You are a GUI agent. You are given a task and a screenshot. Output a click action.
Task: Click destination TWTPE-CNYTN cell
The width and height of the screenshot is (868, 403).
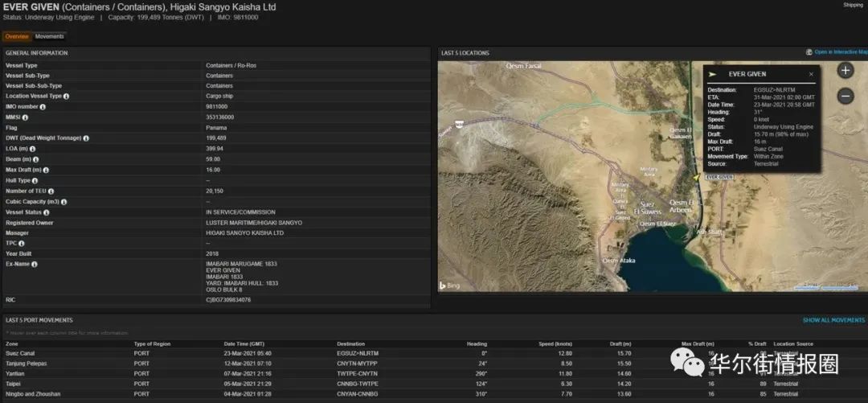pyautogui.click(x=357, y=373)
